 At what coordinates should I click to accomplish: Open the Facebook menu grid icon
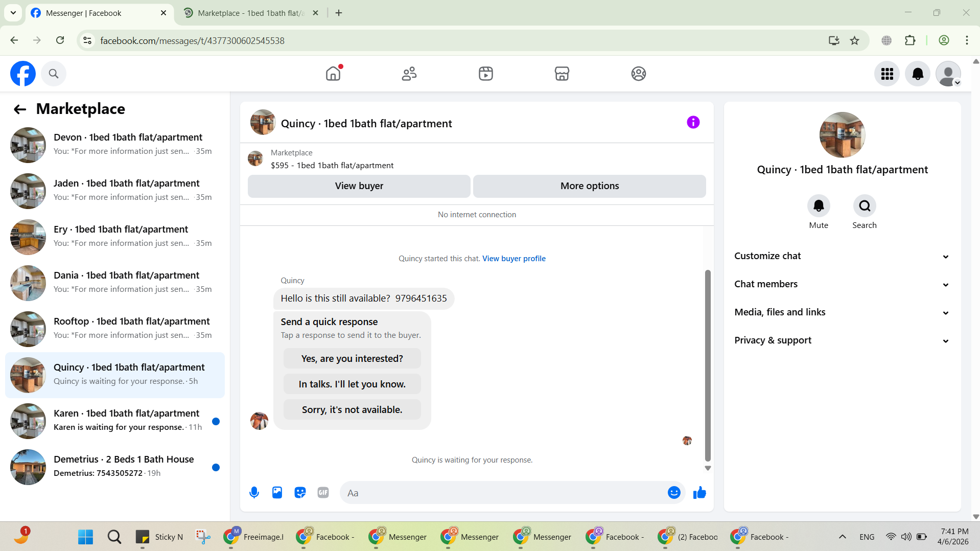(x=887, y=74)
